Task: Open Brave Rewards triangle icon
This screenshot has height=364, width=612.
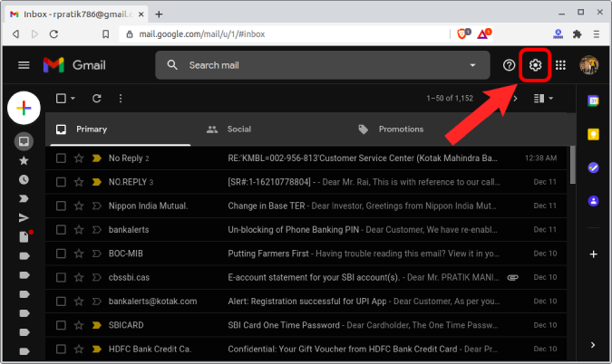Action: (483, 34)
